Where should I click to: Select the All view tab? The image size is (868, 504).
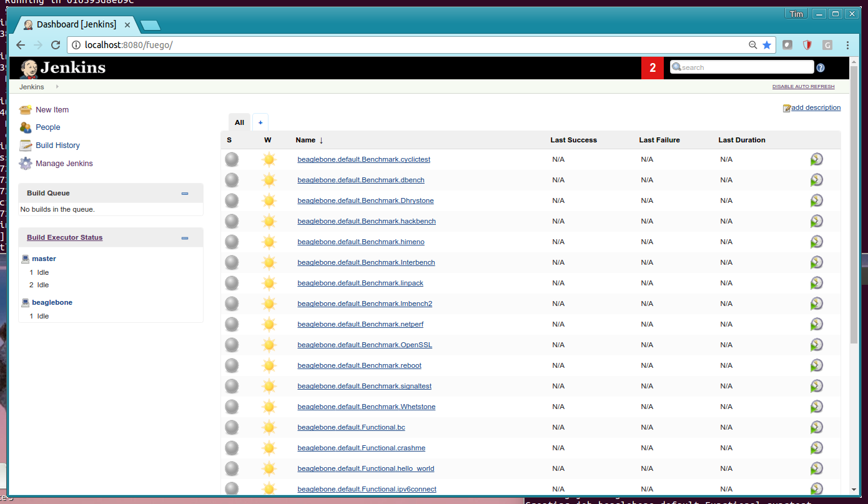pos(239,122)
